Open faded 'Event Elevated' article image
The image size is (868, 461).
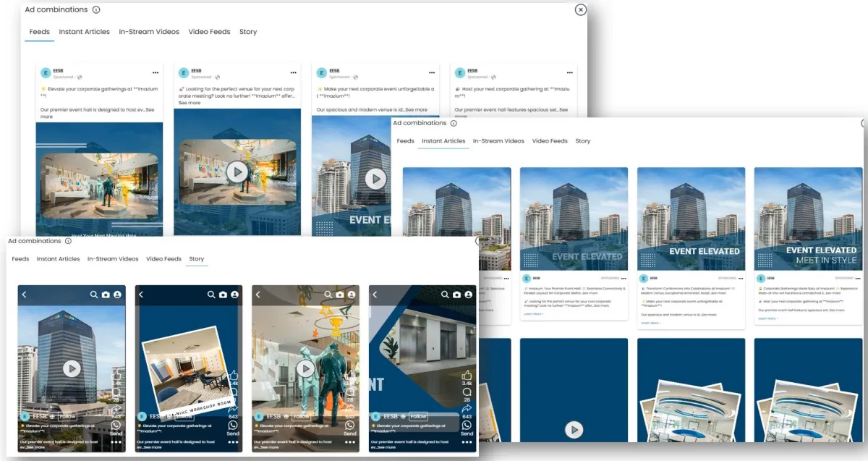pyautogui.click(x=574, y=219)
